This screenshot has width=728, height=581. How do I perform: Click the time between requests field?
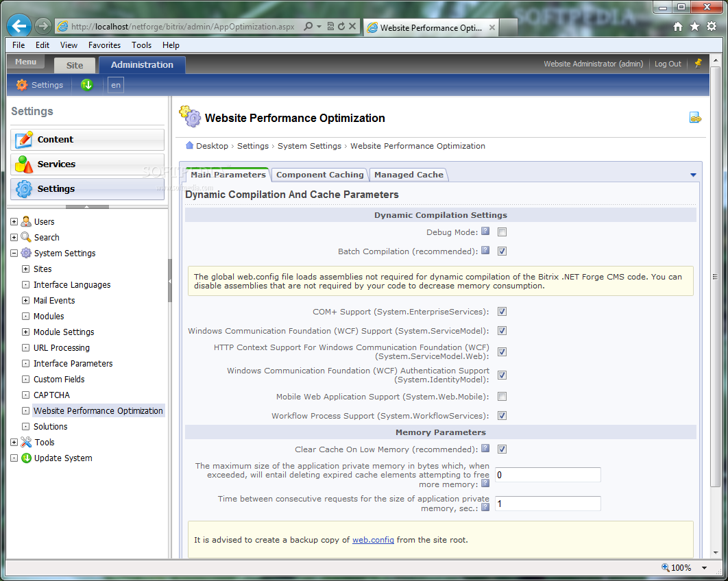click(x=548, y=504)
